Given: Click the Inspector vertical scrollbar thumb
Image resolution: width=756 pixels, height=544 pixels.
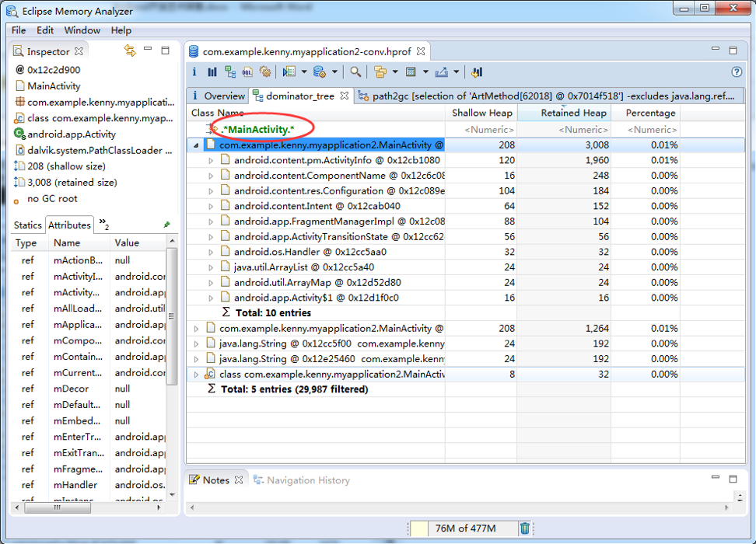Looking at the screenshot, I should 172,316.
